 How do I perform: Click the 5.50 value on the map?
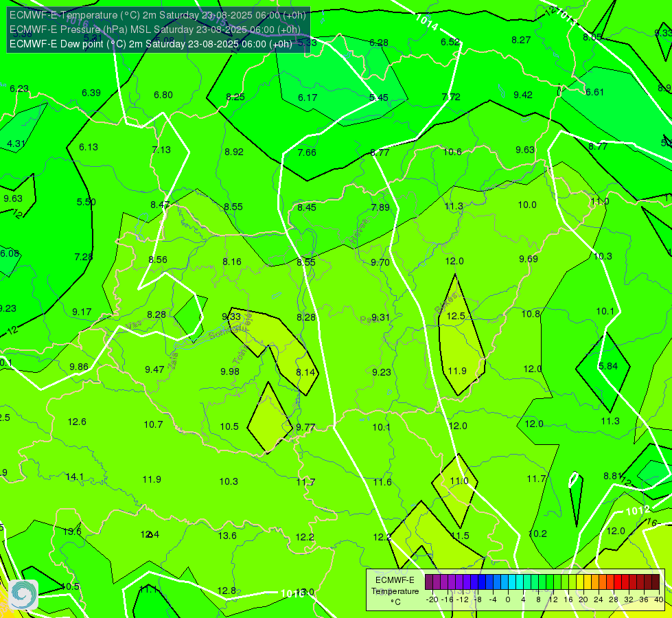(x=86, y=202)
